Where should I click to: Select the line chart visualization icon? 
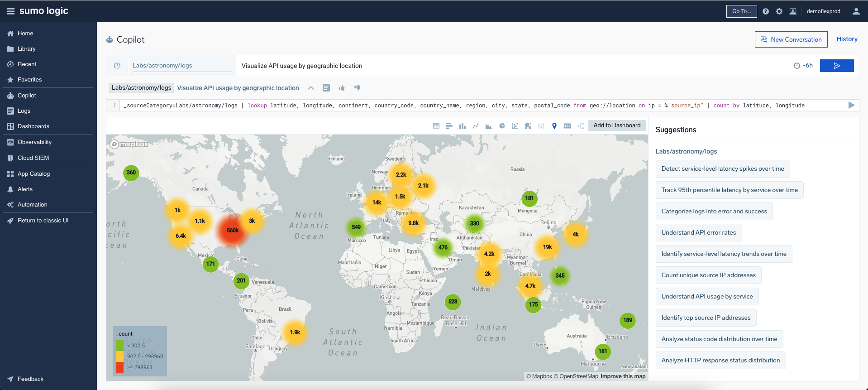coord(476,126)
